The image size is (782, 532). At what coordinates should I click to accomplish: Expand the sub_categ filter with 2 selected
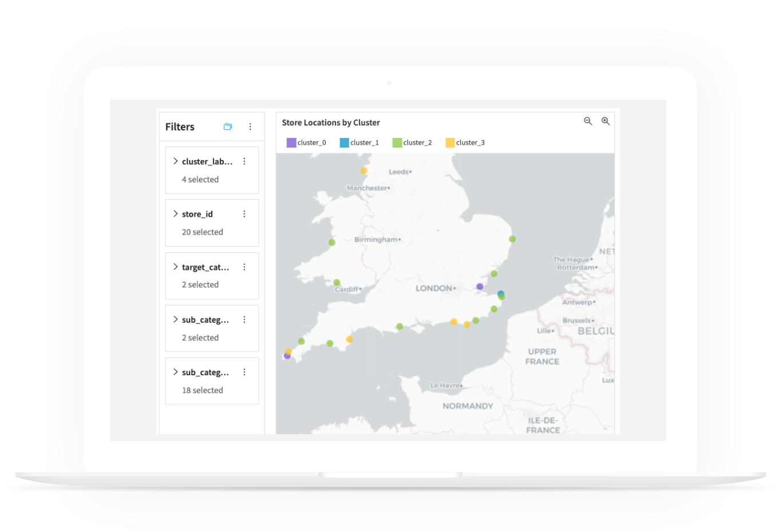click(x=175, y=319)
